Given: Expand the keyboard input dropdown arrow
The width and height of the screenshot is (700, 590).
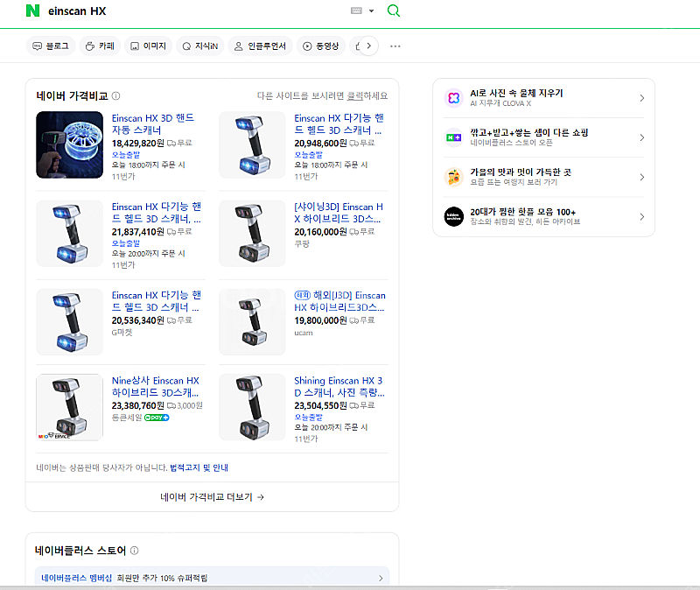Looking at the screenshot, I should coord(371,11).
